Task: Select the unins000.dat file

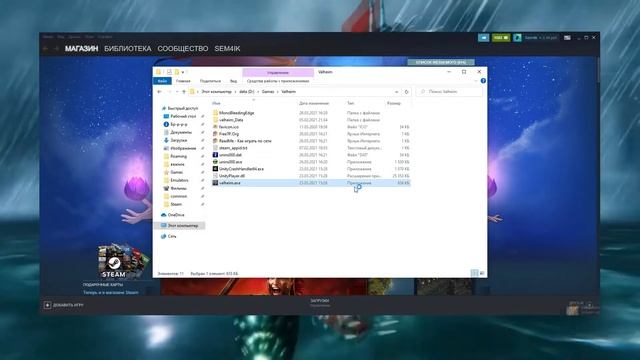Action: 230,155
